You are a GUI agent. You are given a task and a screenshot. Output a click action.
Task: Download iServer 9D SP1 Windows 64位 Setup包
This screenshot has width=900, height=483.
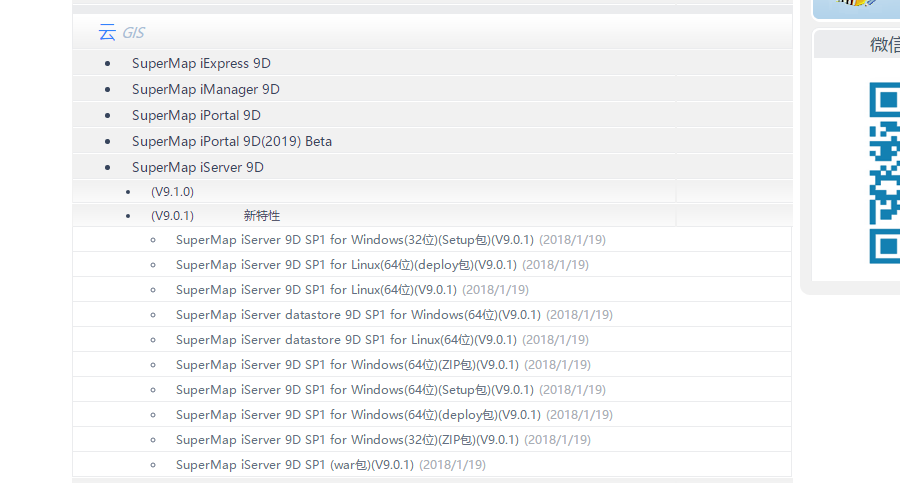[x=355, y=390]
